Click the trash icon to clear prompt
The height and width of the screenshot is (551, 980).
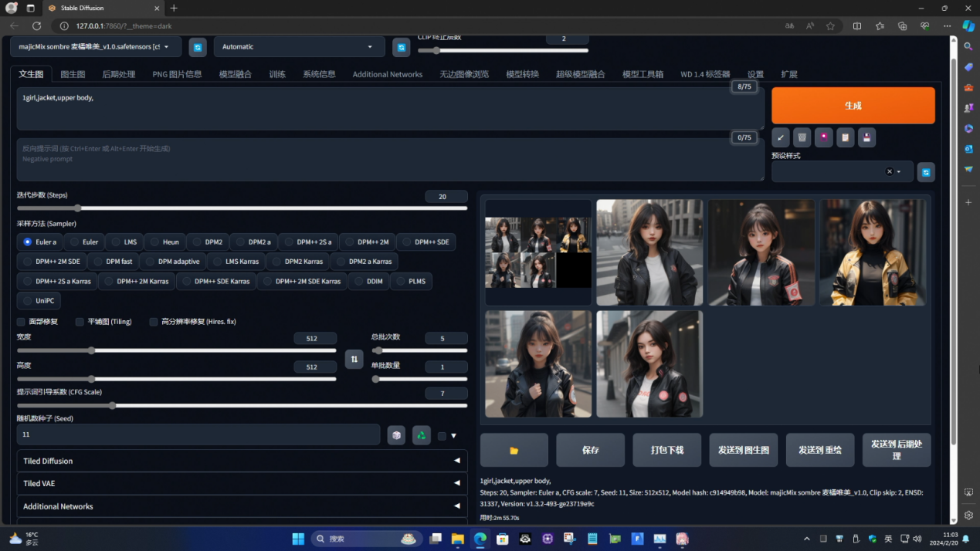pos(802,137)
